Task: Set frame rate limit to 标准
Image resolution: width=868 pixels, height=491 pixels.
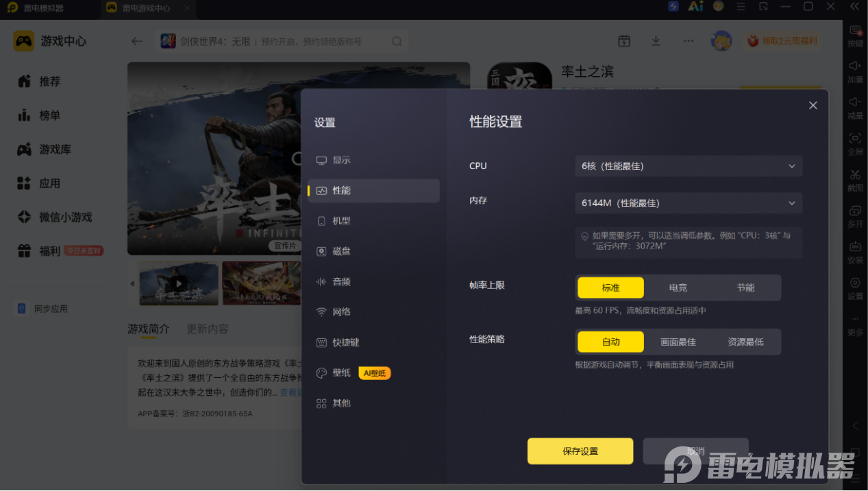Action: [x=610, y=288]
